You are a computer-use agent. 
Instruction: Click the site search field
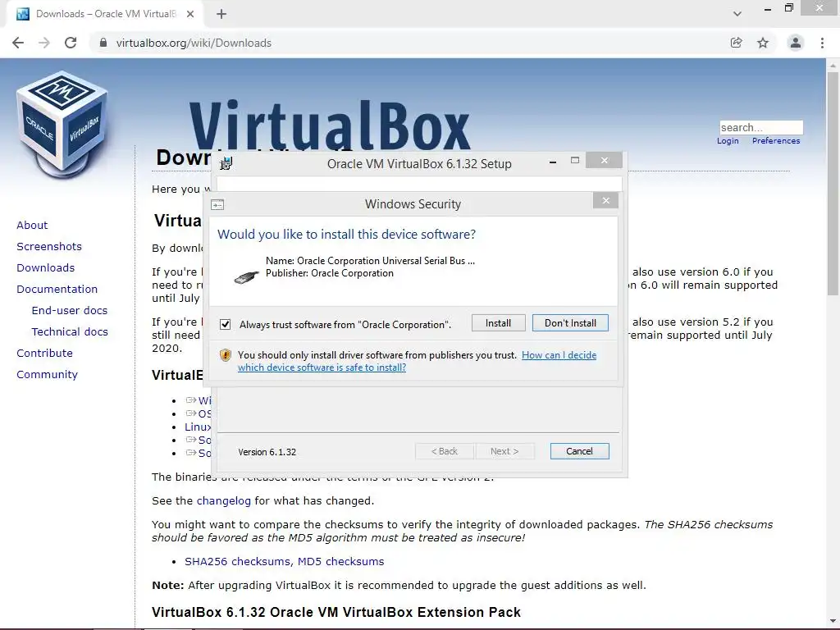pyautogui.click(x=761, y=127)
